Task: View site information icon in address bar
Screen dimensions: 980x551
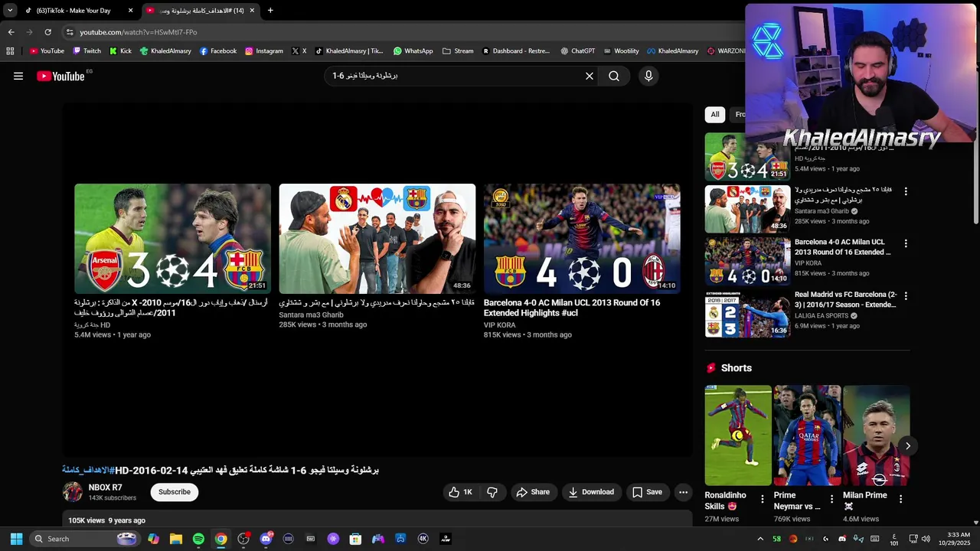Action: click(x=70, y=32)
